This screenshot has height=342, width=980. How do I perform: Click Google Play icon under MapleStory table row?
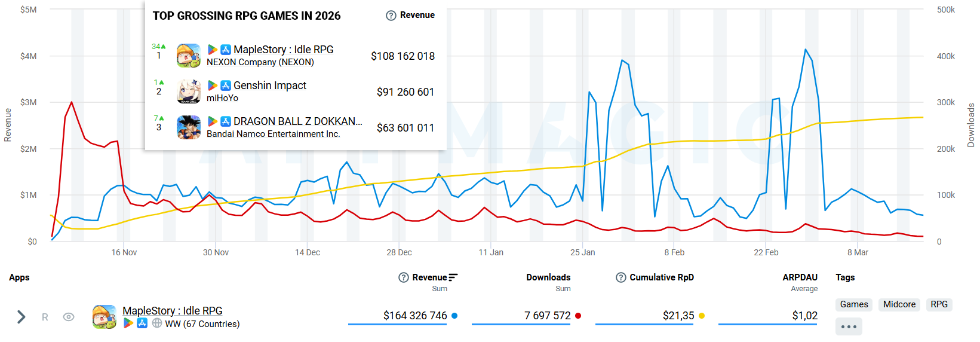(x=128, y=323)
